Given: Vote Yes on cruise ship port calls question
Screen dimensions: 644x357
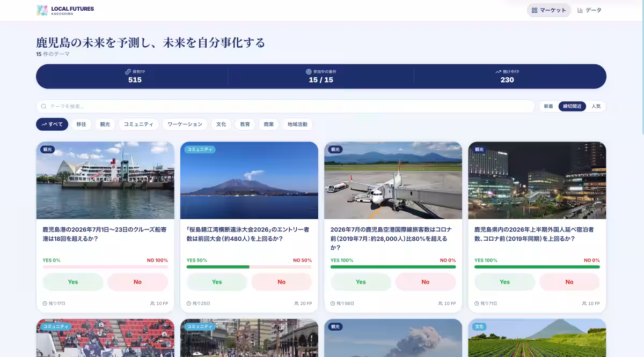Looking at the screenshot, I should click(73, 282).
